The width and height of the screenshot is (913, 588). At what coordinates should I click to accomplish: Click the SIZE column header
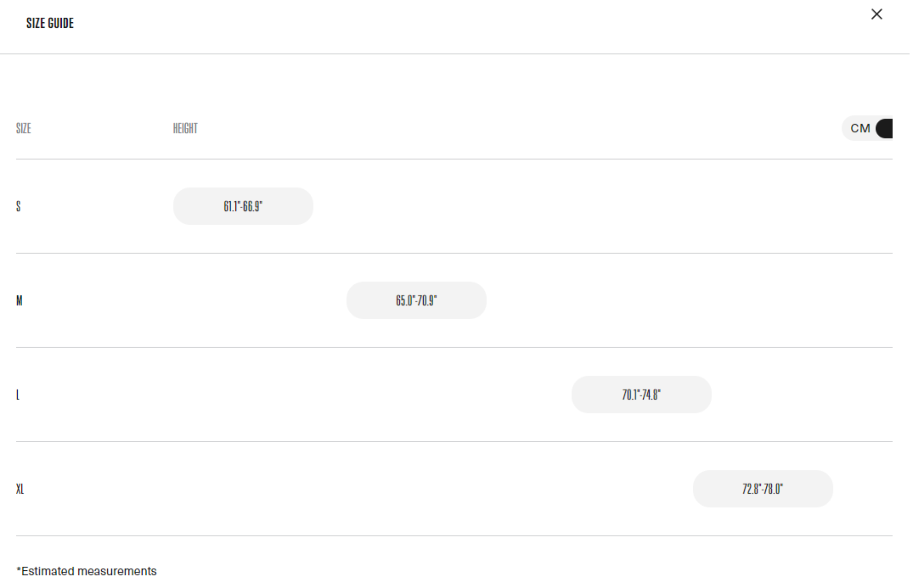[x=24, y=129]
